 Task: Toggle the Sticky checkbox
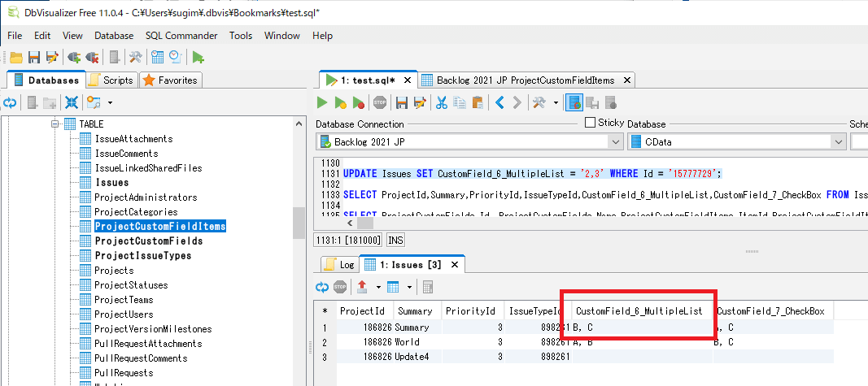[x=590, y=122]
